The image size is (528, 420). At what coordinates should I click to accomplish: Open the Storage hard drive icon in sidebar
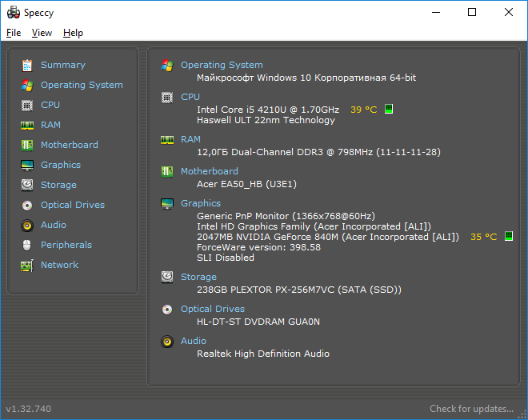[27, 185]
